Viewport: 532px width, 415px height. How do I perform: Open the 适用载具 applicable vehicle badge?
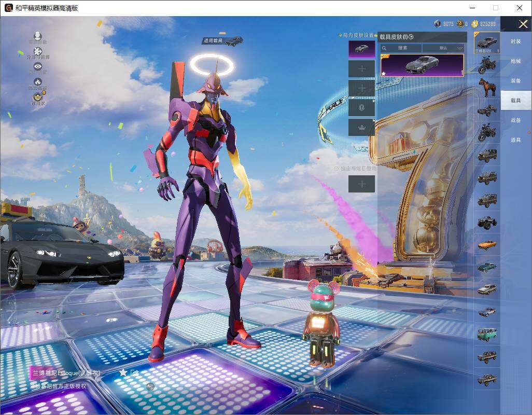pos(222,40)
